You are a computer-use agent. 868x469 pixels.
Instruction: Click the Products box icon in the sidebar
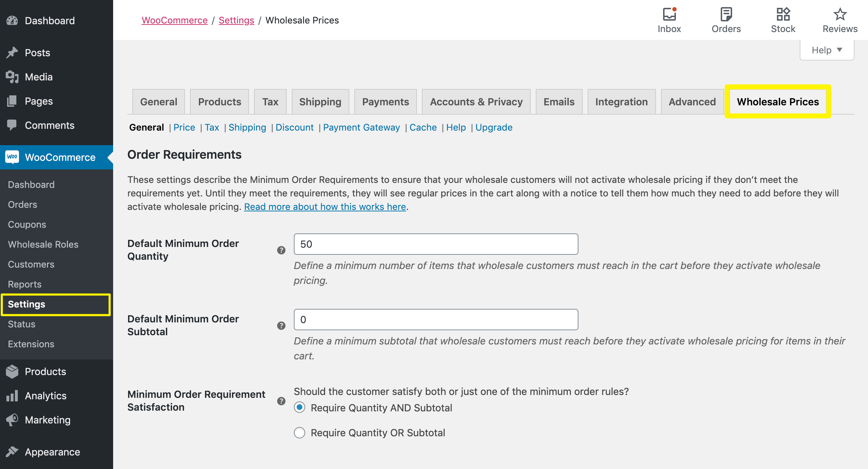[x=12, y=371]
